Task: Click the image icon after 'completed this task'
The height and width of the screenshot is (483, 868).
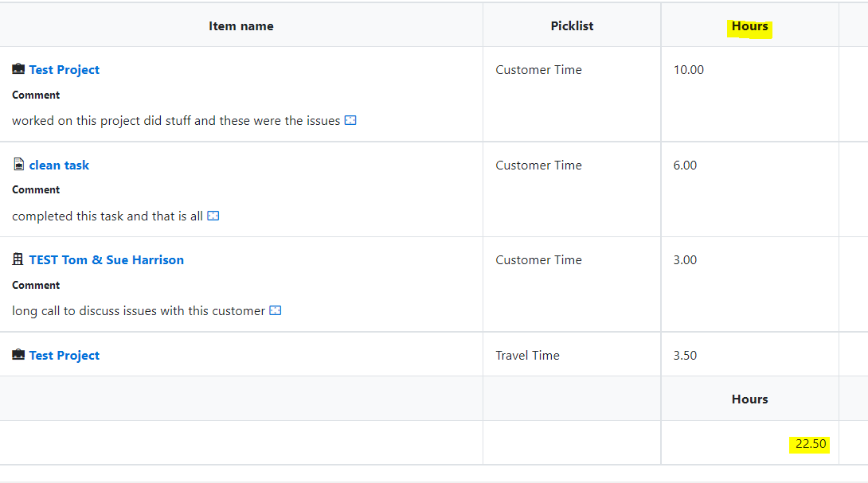Action: point(212,216)
